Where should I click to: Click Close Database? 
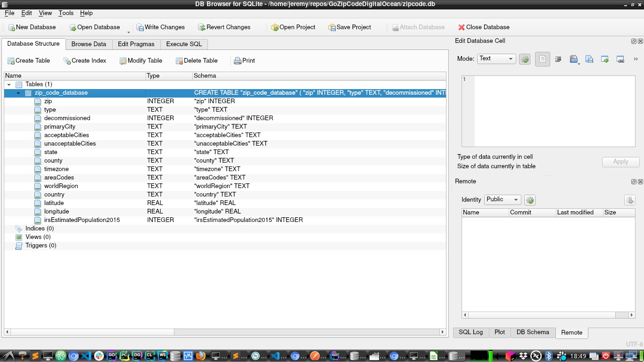pyautogui.click(x=484, y=27)
